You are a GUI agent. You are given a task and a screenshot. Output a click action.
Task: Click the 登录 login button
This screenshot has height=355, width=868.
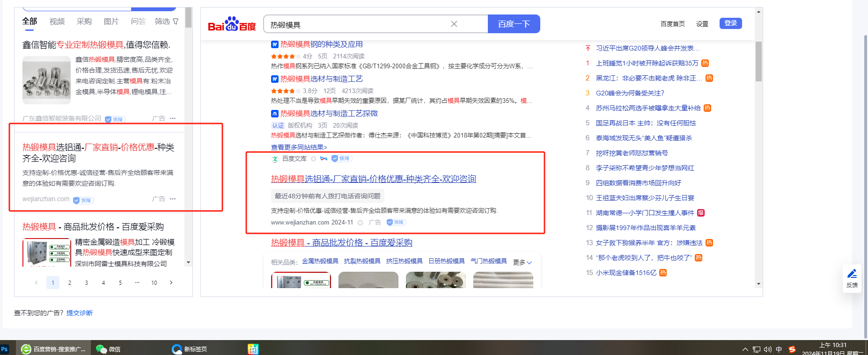730,23
